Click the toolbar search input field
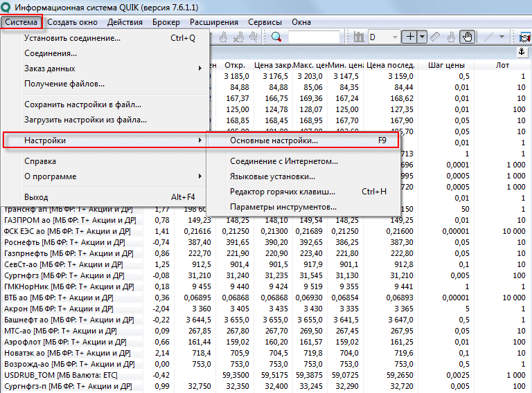 (x=314, y=37)
